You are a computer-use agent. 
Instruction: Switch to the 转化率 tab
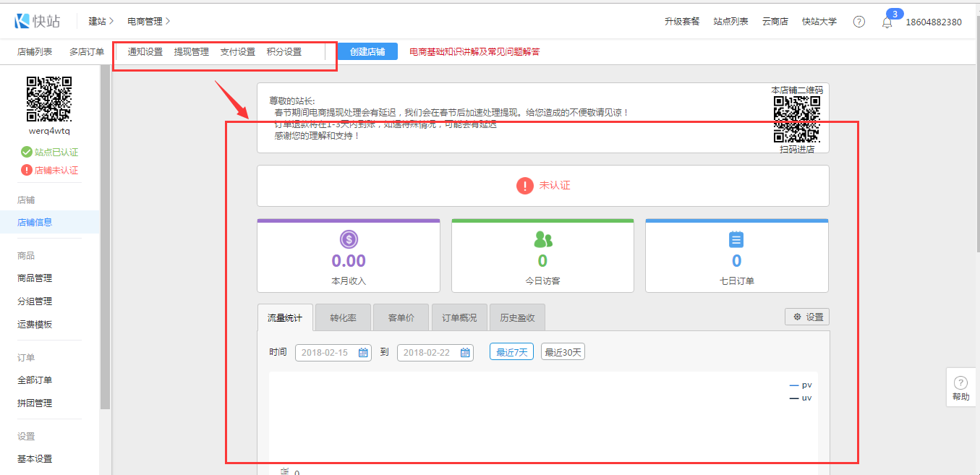point(344,317)
